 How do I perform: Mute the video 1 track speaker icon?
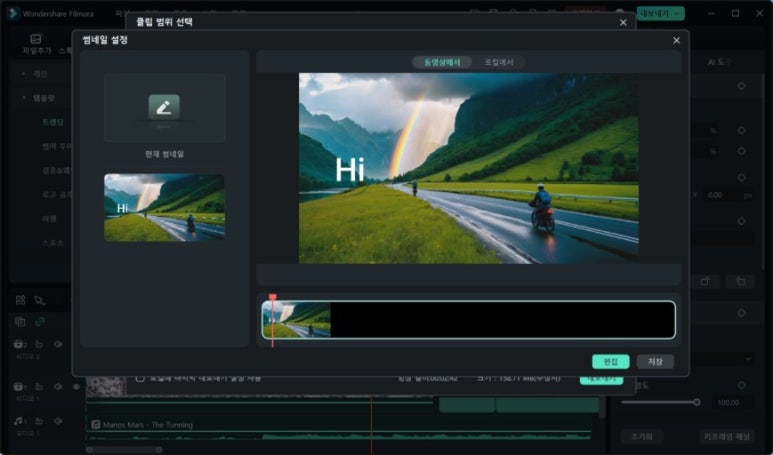coord(58,387)
